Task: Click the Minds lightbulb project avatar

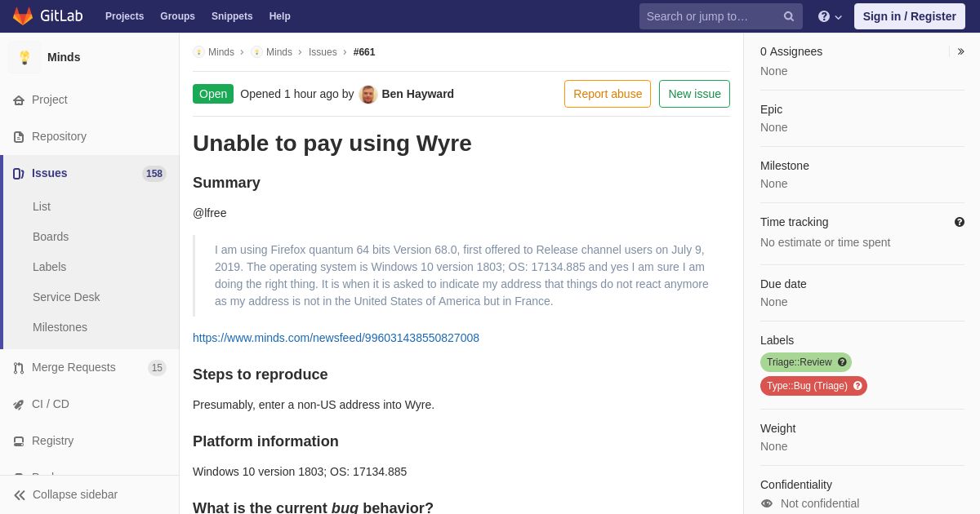Action: point(24,57)
